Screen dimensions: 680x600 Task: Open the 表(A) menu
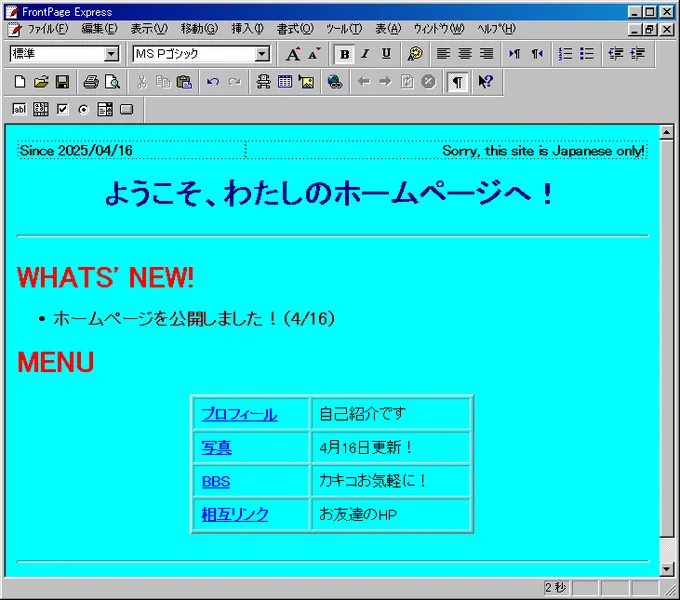coord(388,29)
